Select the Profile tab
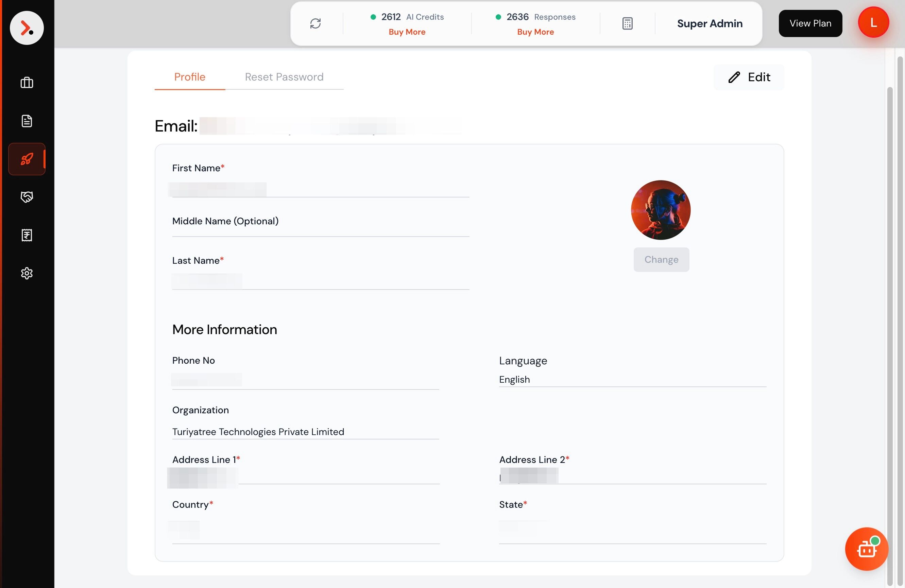905x588 pixels. click(x=189, y=77)
